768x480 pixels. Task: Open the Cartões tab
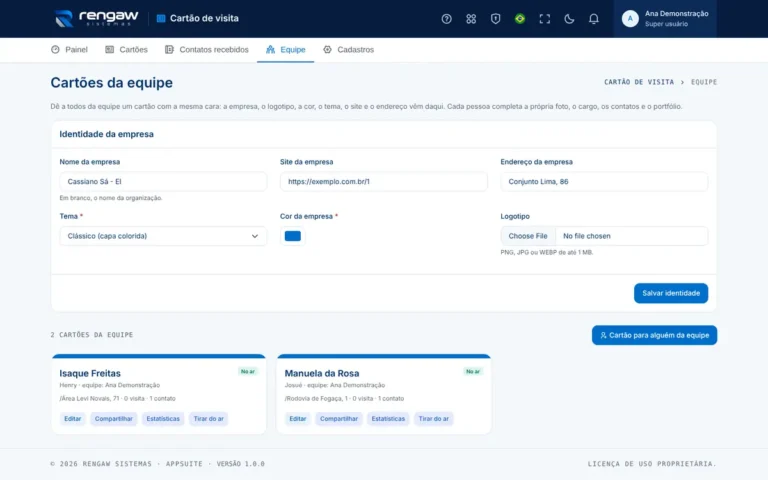126,49
